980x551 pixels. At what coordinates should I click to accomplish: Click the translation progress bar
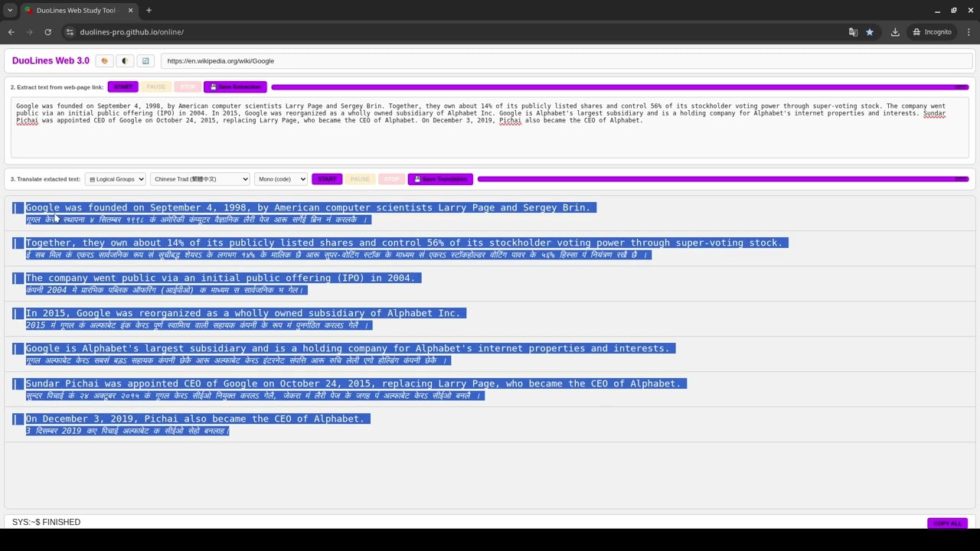724,179
